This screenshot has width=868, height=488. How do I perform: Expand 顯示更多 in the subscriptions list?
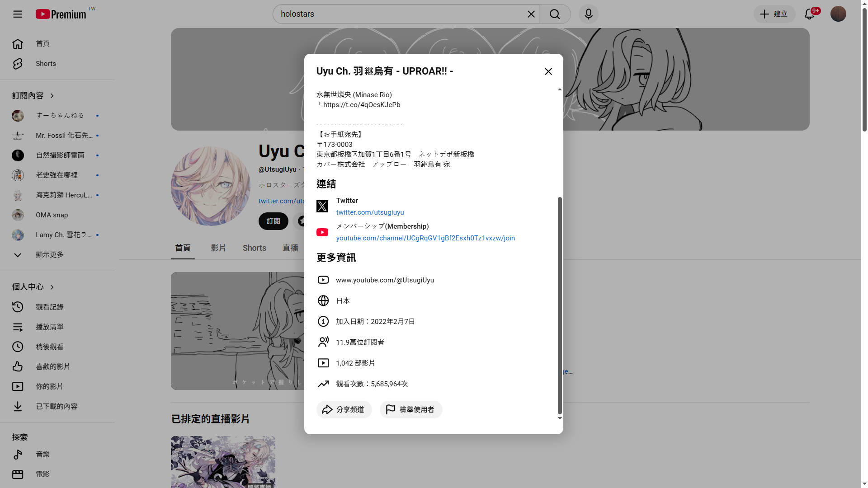pyautogui.click(x=49, y=255)
